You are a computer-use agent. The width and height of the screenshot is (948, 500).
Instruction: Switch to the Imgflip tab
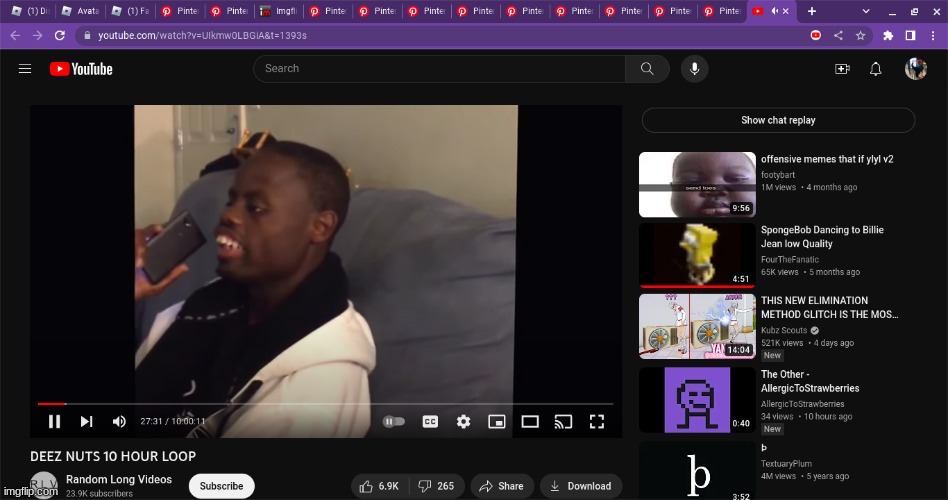pos(279,11)
